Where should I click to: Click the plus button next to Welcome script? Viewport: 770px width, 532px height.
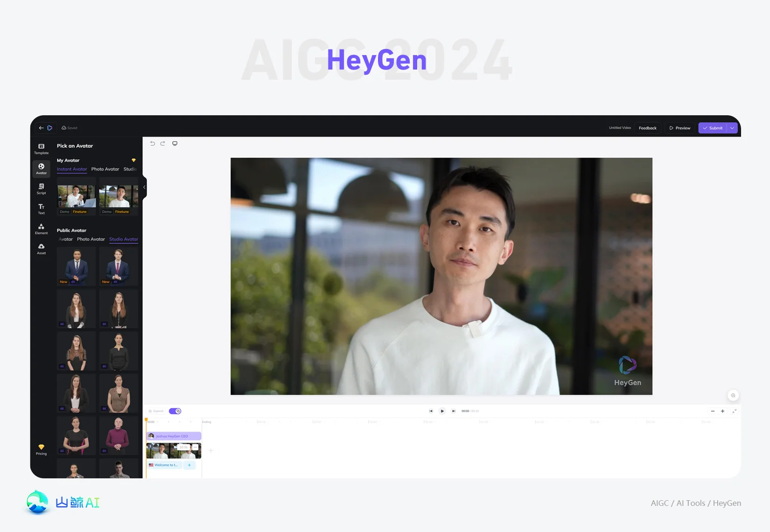[x=189, y=465]
